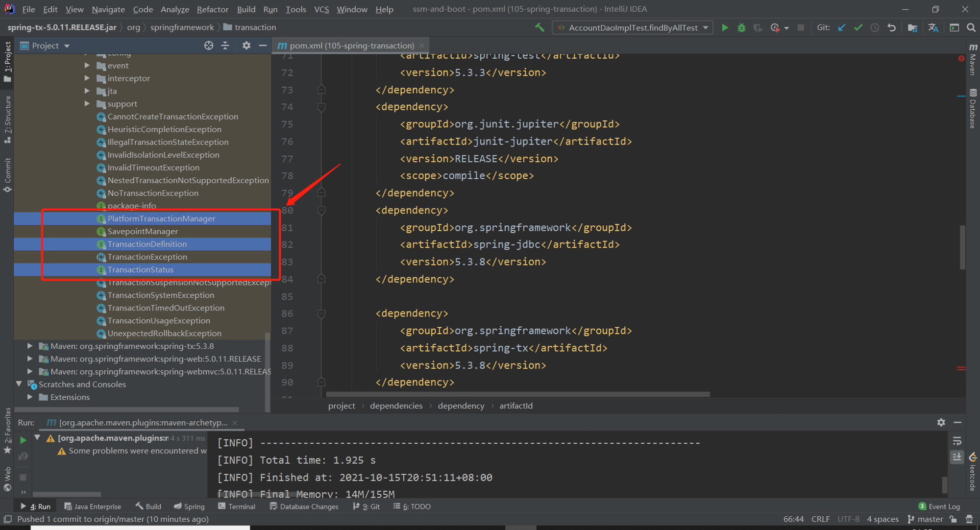980x530 pixels.
Task: Open the leetcode tool window
Action: point(973,473)
